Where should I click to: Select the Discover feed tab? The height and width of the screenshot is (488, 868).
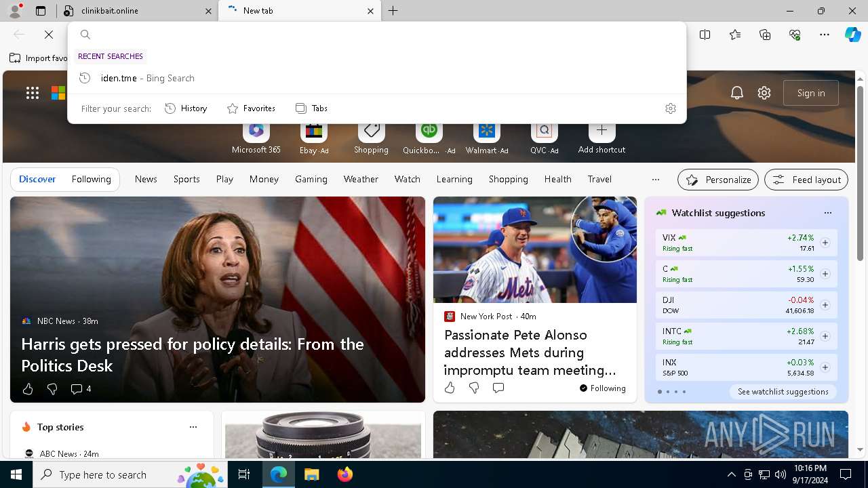pos(37,179)
